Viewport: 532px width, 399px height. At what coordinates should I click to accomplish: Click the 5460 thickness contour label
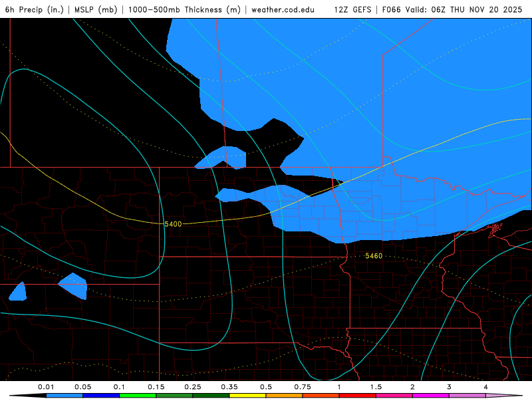click(x=374, y=256)
